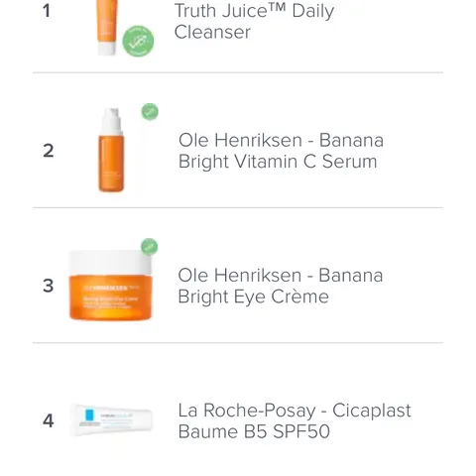Click the green badge on the Eye Crème jar
476x476 pixels.
click(x=150, y=247)
